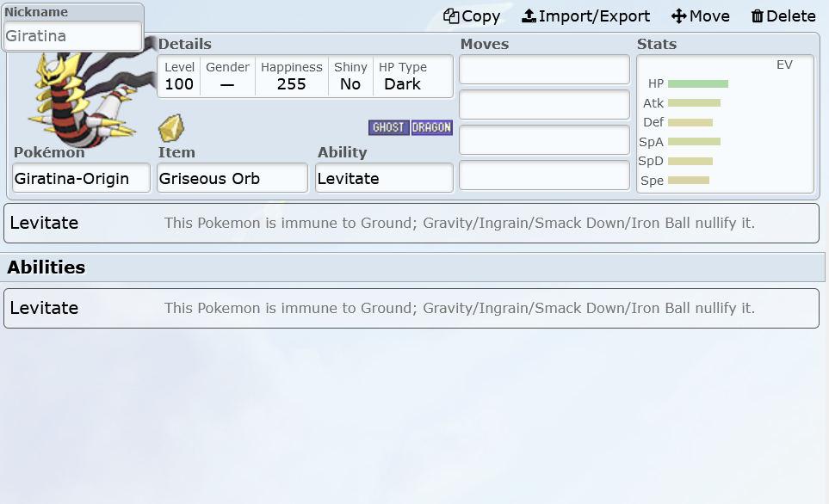This screenshot has width=829, height=504.
Task: Focus the Pokémon name field Giratina-Origin
Action: coord(82,178)
